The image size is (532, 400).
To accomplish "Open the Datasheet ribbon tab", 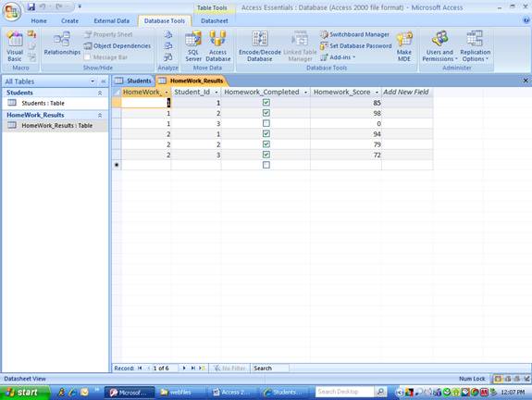I will (x=215, y=21).
